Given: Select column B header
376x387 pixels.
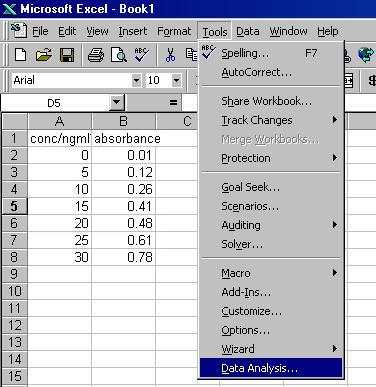Looking at the screenshot, I should pos(123,121).
